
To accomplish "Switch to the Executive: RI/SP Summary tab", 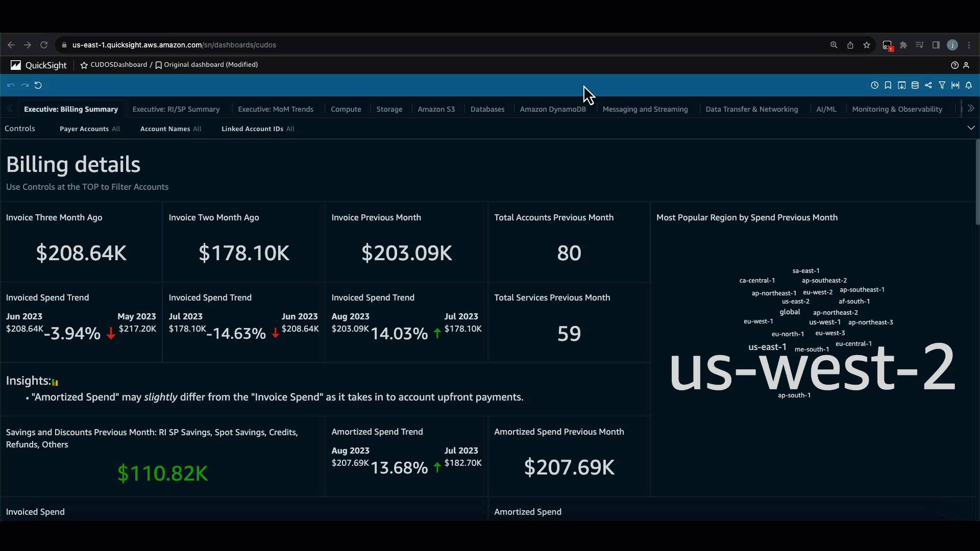I will click(x=176, y=109).
